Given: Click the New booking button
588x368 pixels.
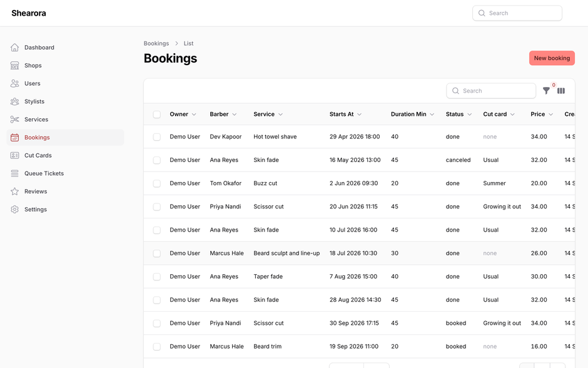Looking at the screenshot, I should pos(552,58).
